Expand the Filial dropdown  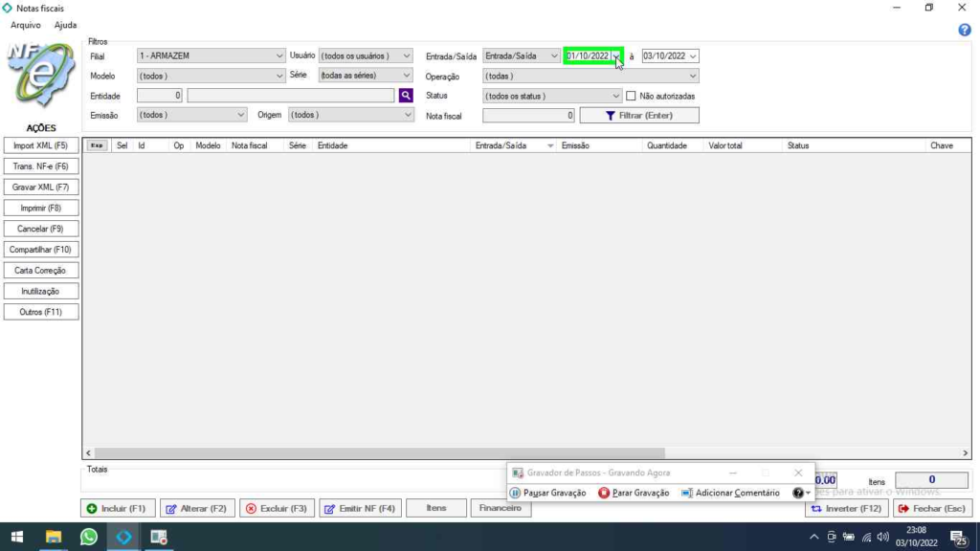click(279, 56)
